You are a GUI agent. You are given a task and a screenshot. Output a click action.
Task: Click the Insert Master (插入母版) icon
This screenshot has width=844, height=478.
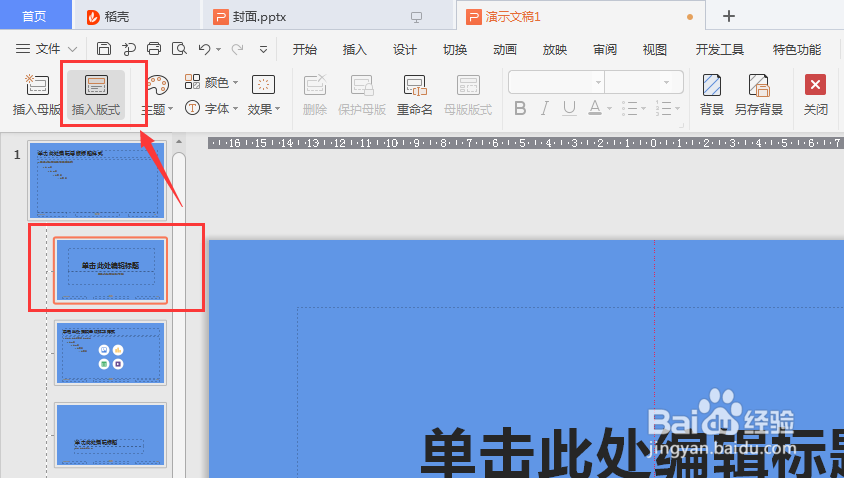(x=37, y=85)
